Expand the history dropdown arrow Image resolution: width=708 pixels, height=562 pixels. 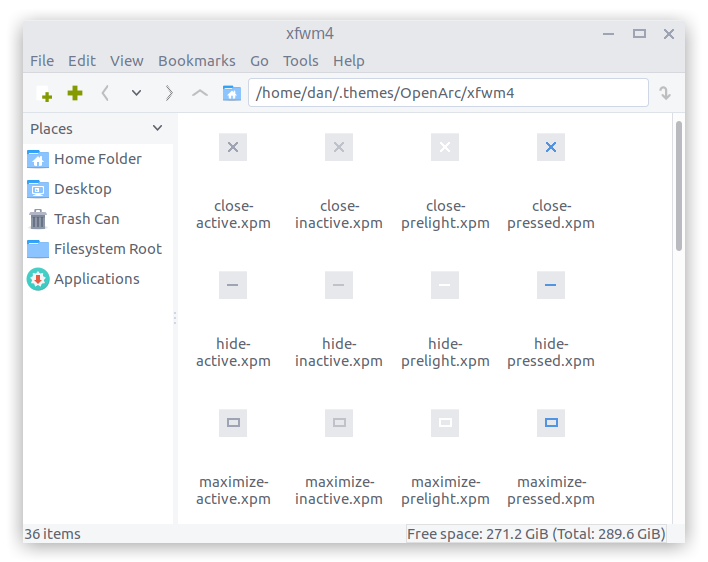click(x=136, y=93)
